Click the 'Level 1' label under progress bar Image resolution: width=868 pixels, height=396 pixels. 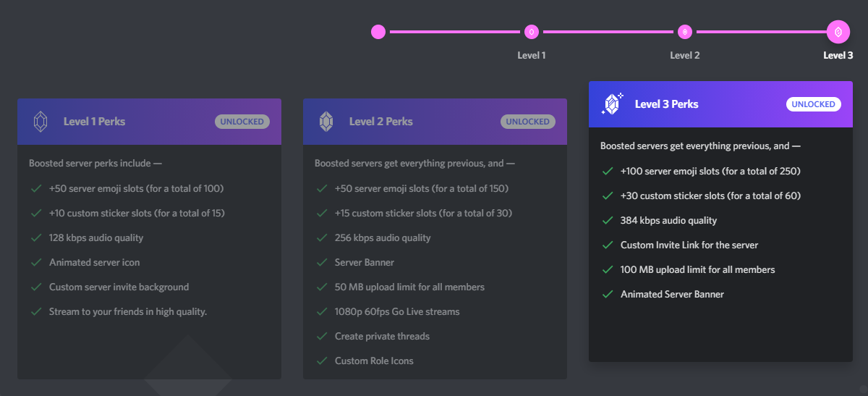pyautogui.click(x=532, y=55)
